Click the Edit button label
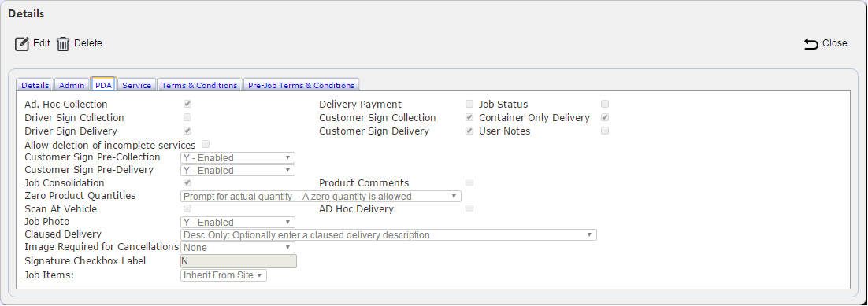868x306 pixels. tap(42, 43)
